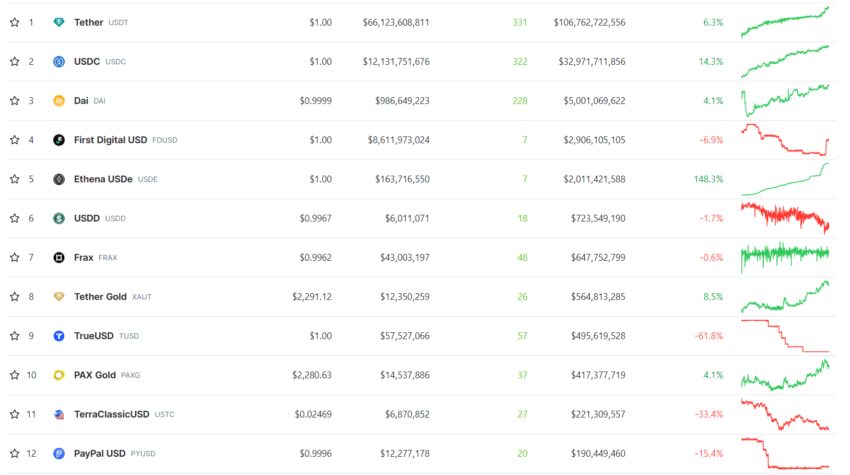Screen dimensions: 850x475
Task: Click Dai's exchange count 228
Action: click(x=519, y=100)
